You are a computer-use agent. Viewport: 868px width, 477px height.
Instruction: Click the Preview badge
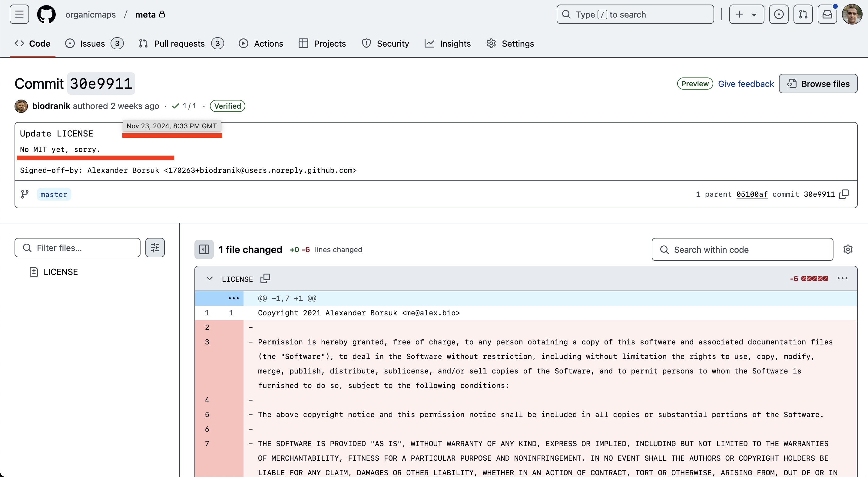coord(695,84)
